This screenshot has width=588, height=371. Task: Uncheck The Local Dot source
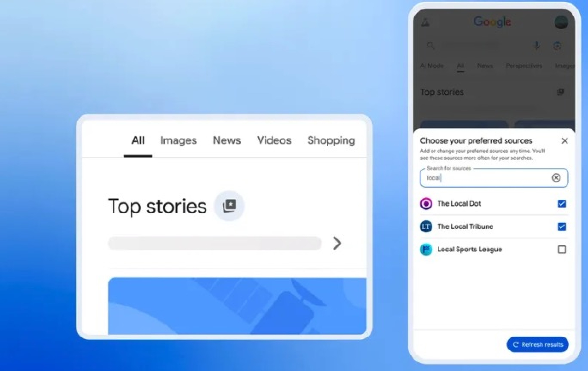561,204
